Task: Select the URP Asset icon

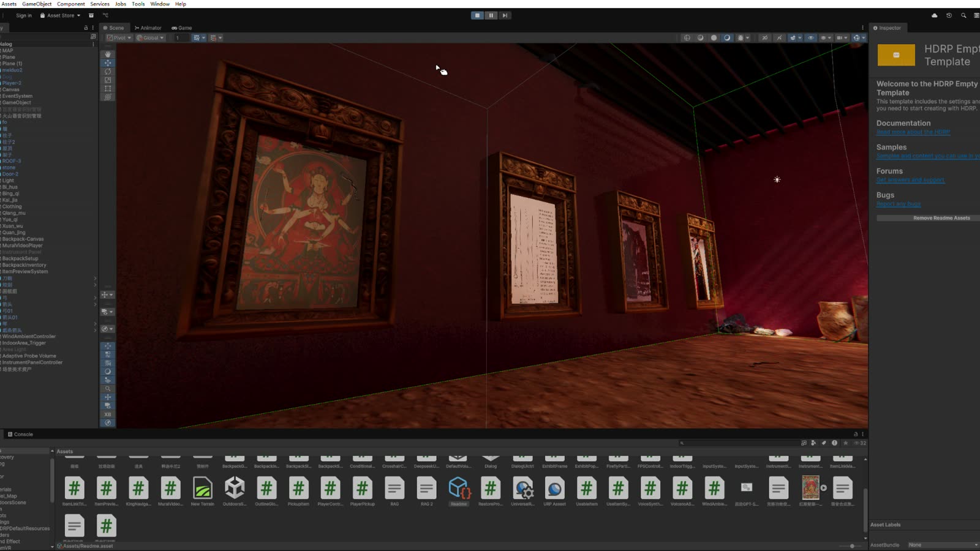Action: [554, 492]
